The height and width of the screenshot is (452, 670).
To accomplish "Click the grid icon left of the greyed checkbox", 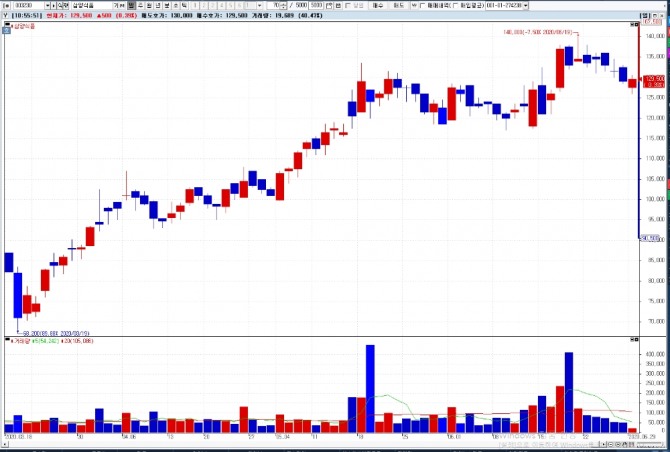I will 338,6.
